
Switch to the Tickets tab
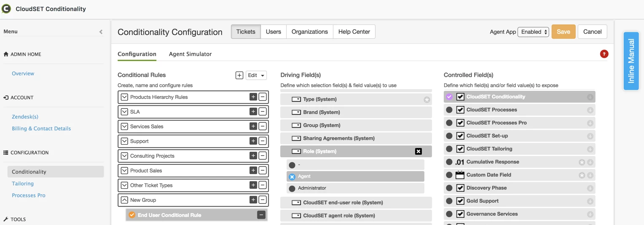click(x=246, y=32)
